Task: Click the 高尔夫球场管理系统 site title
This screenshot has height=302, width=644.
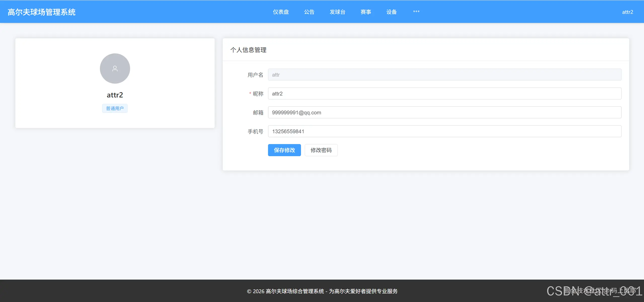Action: click(x=42, y=12)
